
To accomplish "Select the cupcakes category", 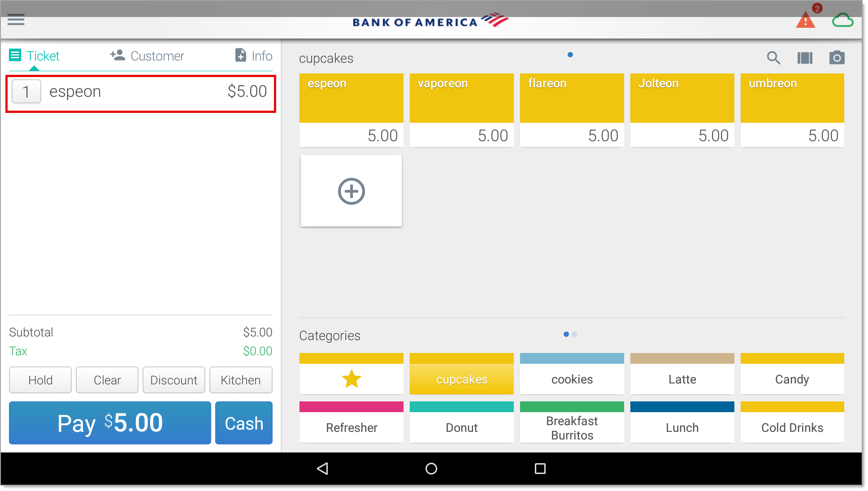I will [x=462, y=374].
